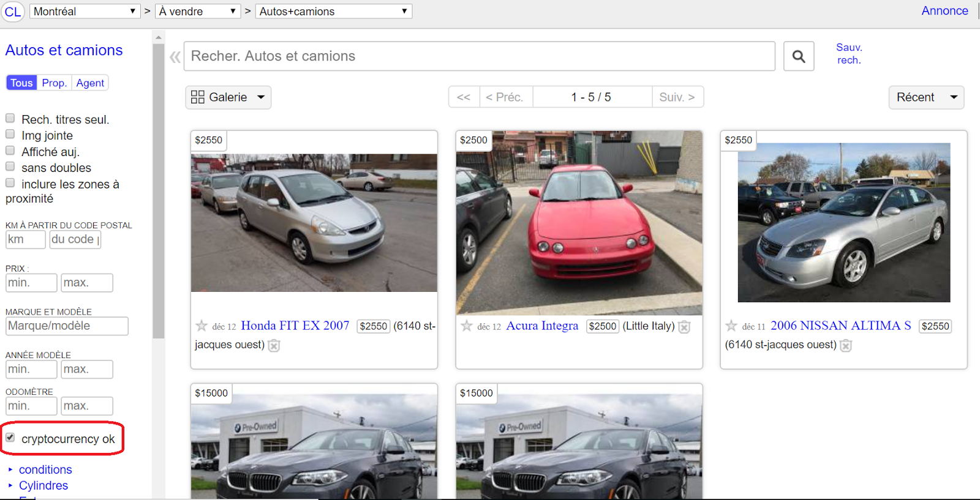
Task: Click 'Sauv. rech.' to save search
Action: click(849, 54)
